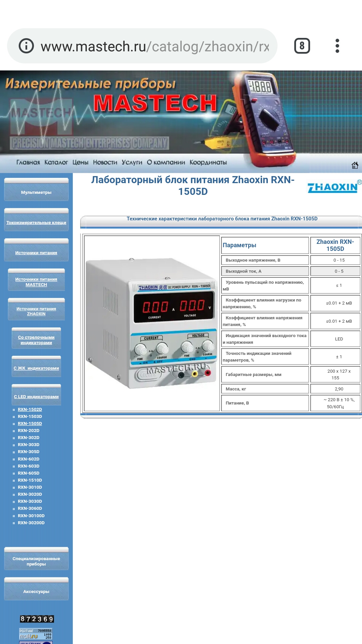Select model RXN-3020D in the list
362x644 pixels.
point(30,494)
